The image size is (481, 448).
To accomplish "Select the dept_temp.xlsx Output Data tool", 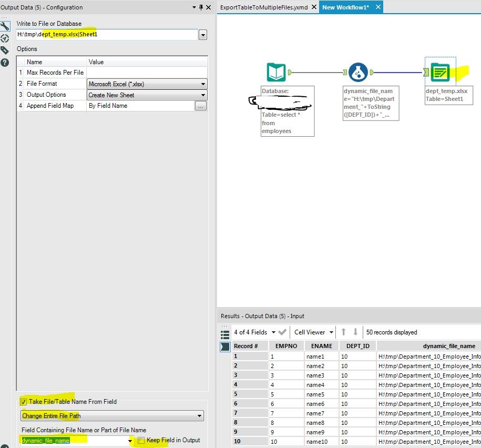I will 441,73.
